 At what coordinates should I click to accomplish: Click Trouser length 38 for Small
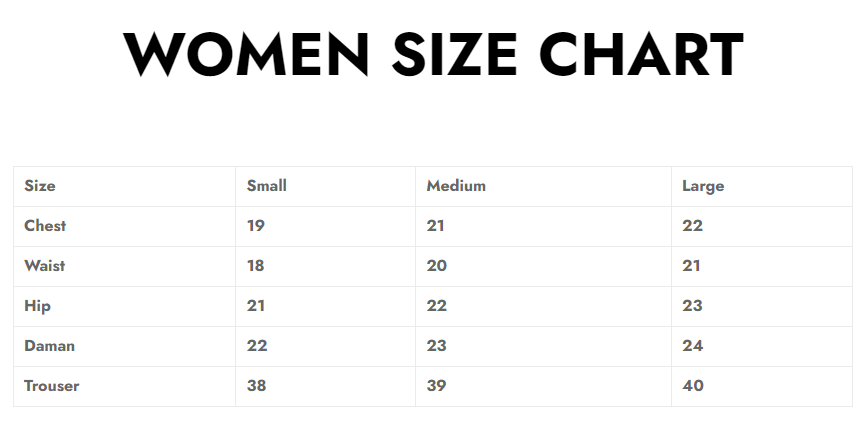pyautogui.click(x=256, y=386)
